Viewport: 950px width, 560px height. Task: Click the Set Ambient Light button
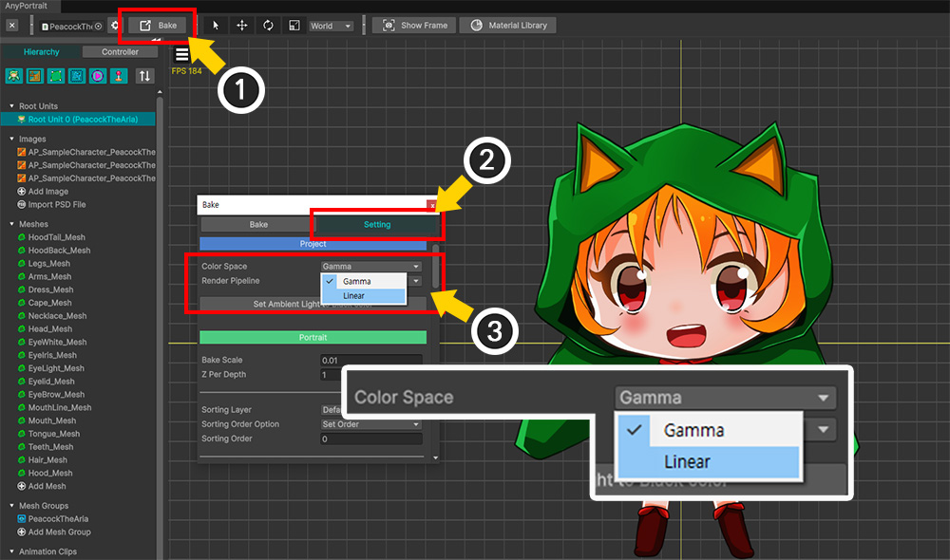click(x=313, y=304)
